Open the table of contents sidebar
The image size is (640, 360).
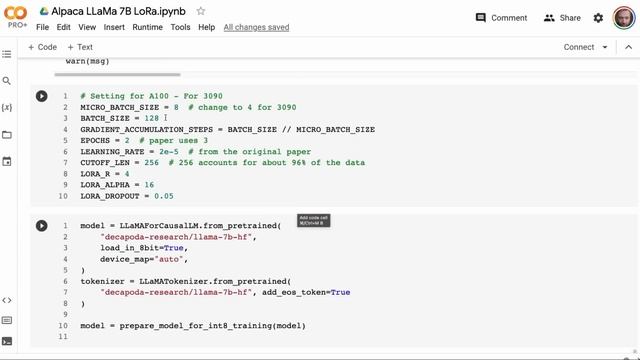click(x=7, y=54)
